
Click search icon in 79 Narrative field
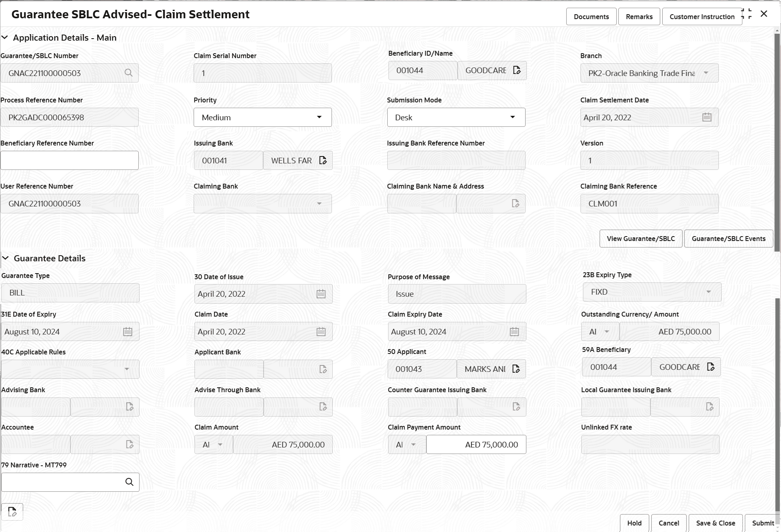click(x=129, y=482)
